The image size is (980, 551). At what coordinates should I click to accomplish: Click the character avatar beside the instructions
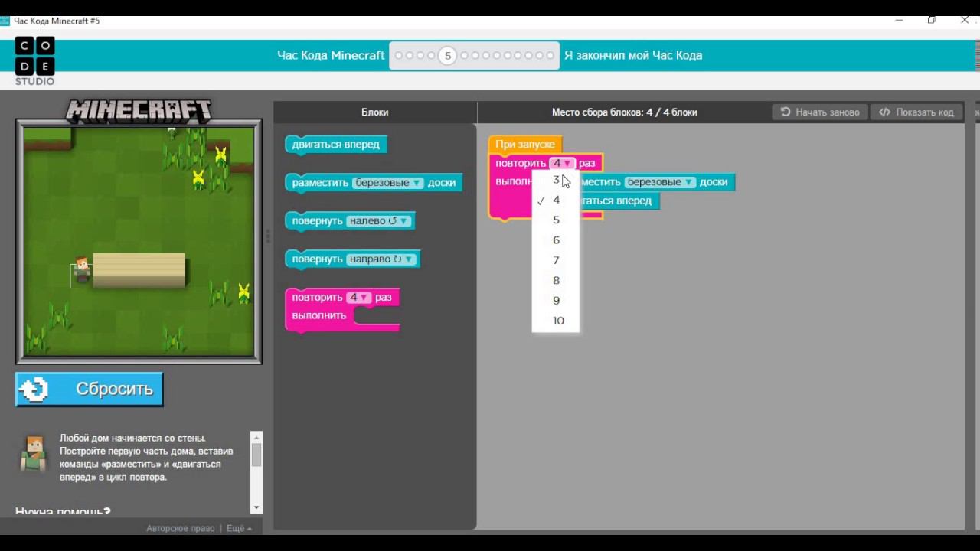tap(34, 453)
